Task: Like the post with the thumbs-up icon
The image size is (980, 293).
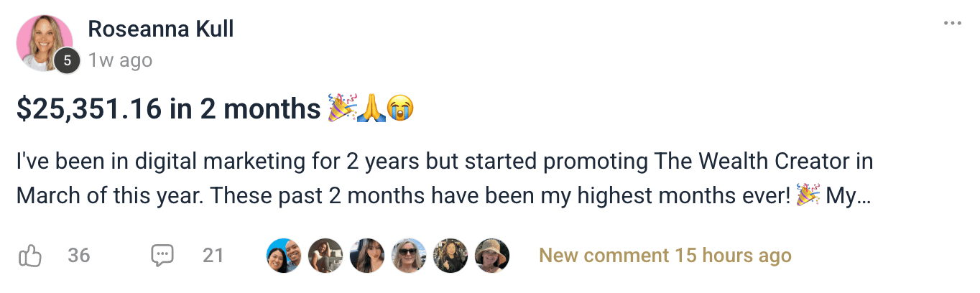Action: tap(29, 256)
